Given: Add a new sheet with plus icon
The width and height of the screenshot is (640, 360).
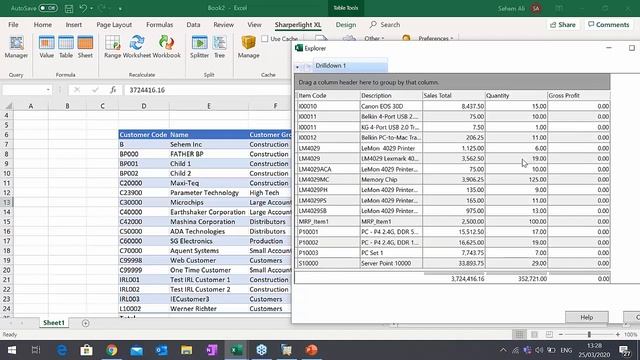Looking at the screenshot, I should [85, 323].
